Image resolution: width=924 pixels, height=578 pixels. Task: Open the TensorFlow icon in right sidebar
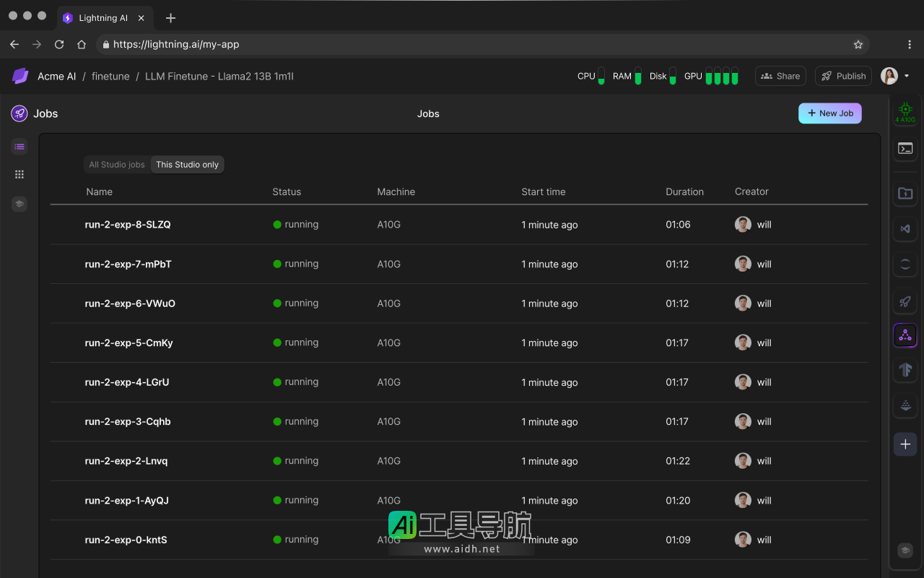tap(905, 370)
